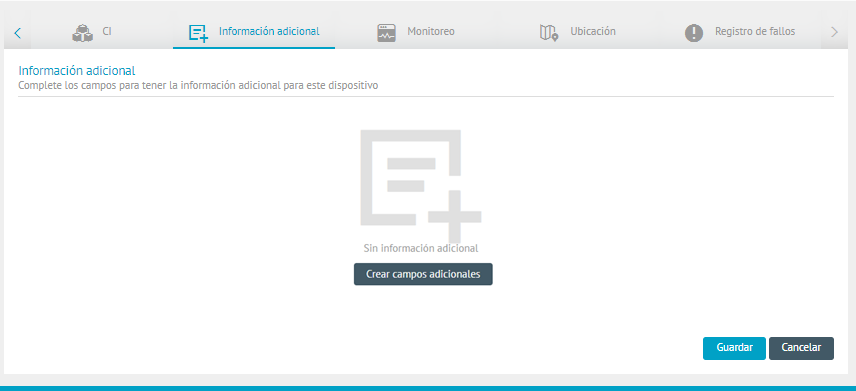Click the Cancelar button
The image size is (856, 391).
[801, 348]
